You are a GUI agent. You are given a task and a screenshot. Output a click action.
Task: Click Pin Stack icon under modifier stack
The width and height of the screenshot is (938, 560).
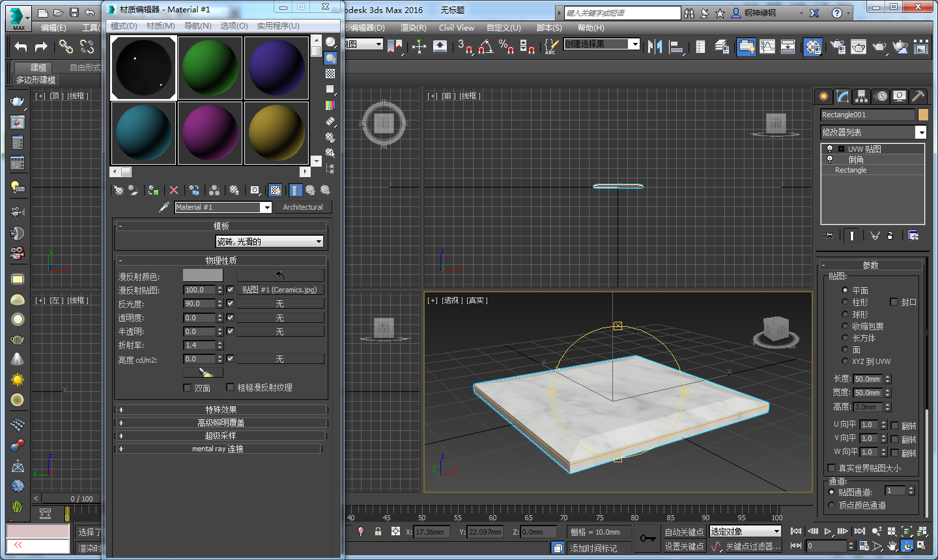point(828,236)
